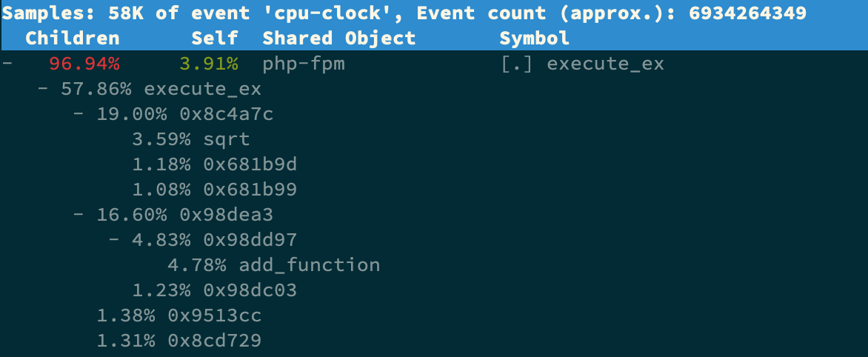The image size is (868, 357).
Task: Collapse the 57.86% execute_ex call chain
Action: 42,90
